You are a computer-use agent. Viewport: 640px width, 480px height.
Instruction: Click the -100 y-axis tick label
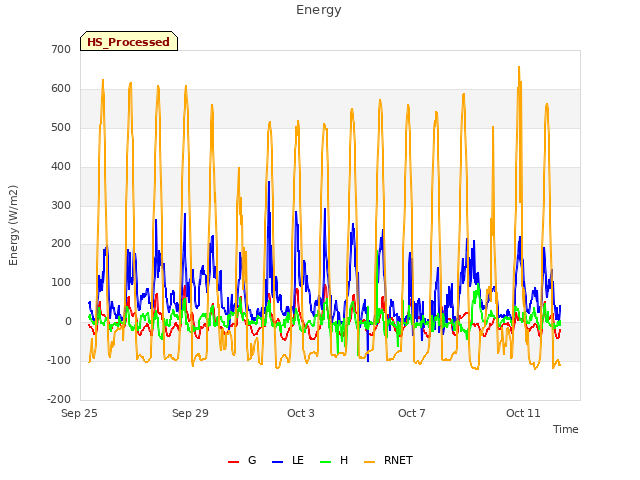[59, 360]
